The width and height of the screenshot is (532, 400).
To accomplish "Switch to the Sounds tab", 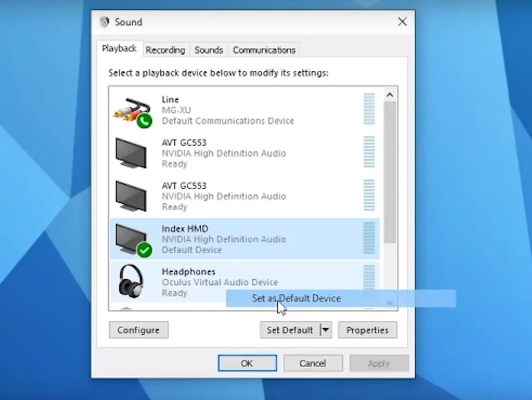I will 209,50.
